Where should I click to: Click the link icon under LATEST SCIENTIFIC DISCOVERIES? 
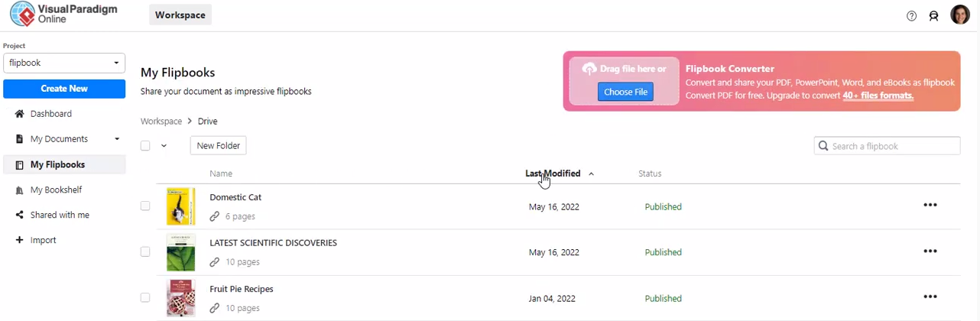point(215,262)
